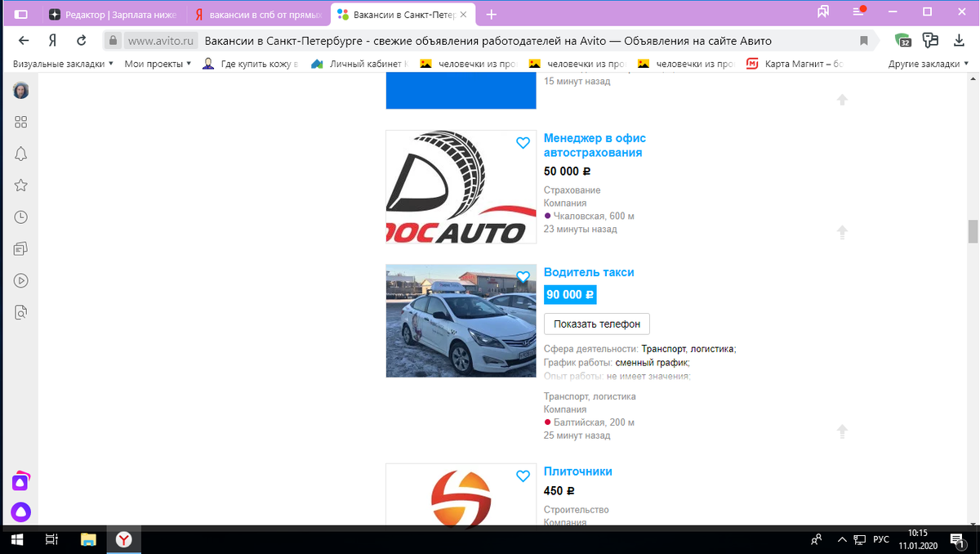Switch to the 'вакансии в спб' tab

258,15
